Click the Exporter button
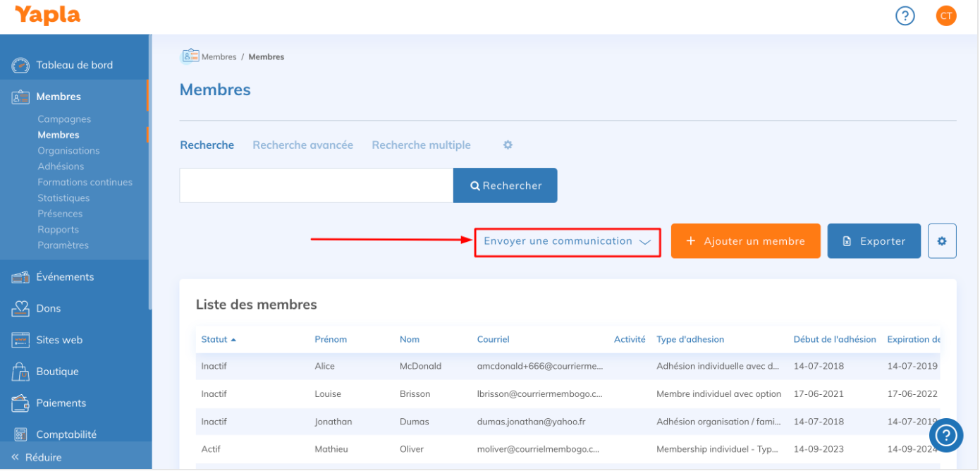980x471 pixels. click(x=874, y=241)
